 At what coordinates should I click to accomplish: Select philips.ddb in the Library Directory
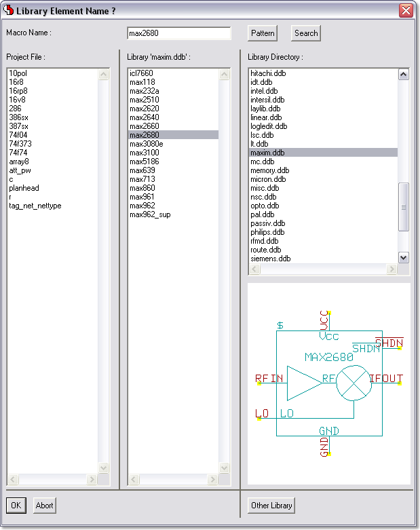(267, 232)
